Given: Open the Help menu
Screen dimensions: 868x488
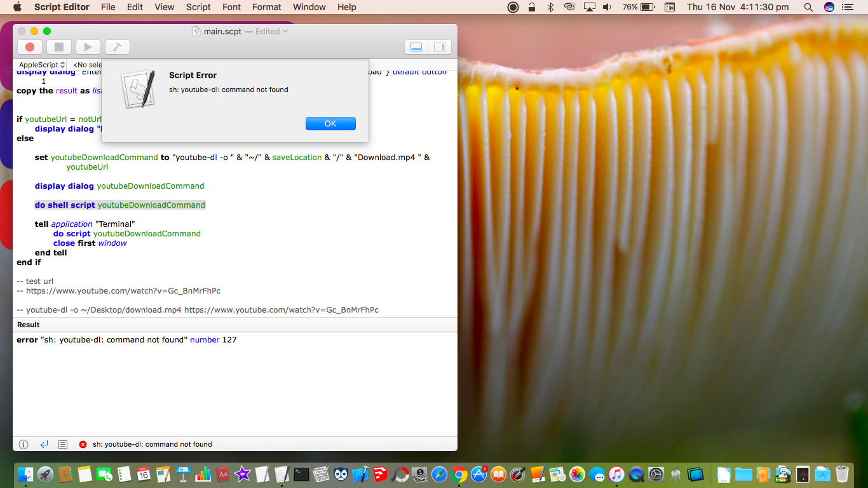Looking at the screenshot, I should click(347, 7).
